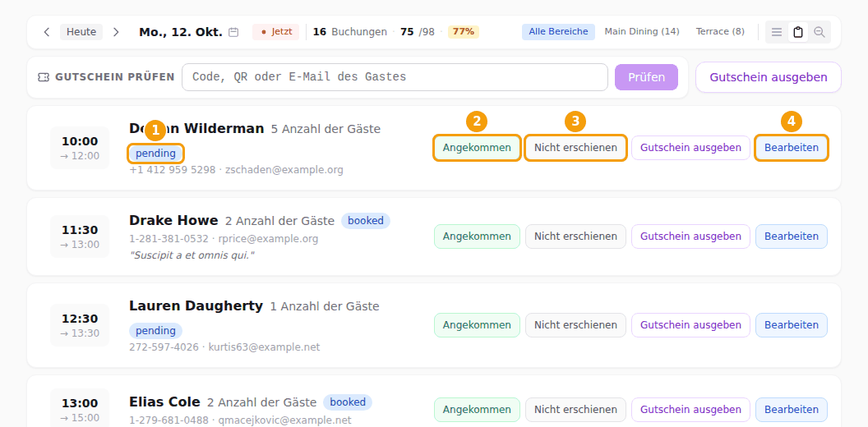The height and width of the screenshot is (427, 868).
Task: Click the note "Suscipit a et omnis qui."
Action: [x=192, y=255]
